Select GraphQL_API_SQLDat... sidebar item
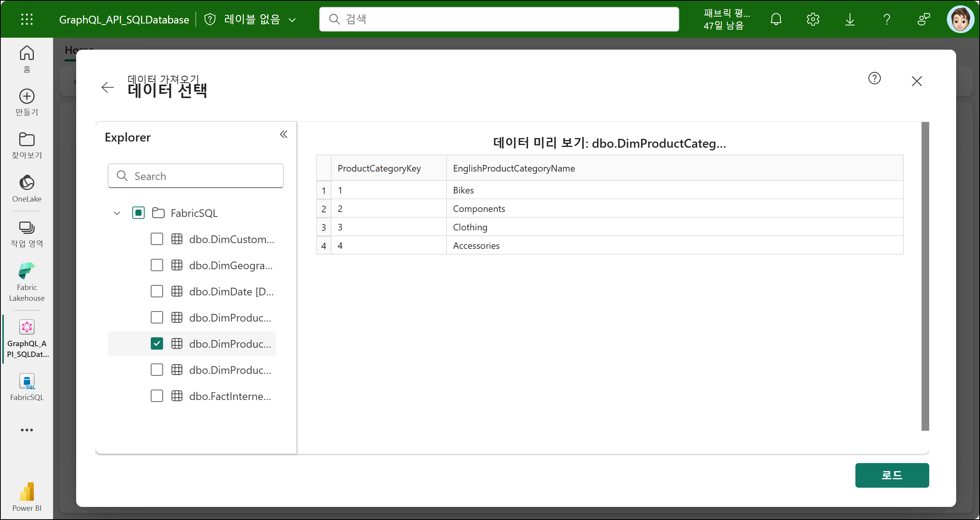The height and width of the screenshot is (520, 980). [28, 338]
